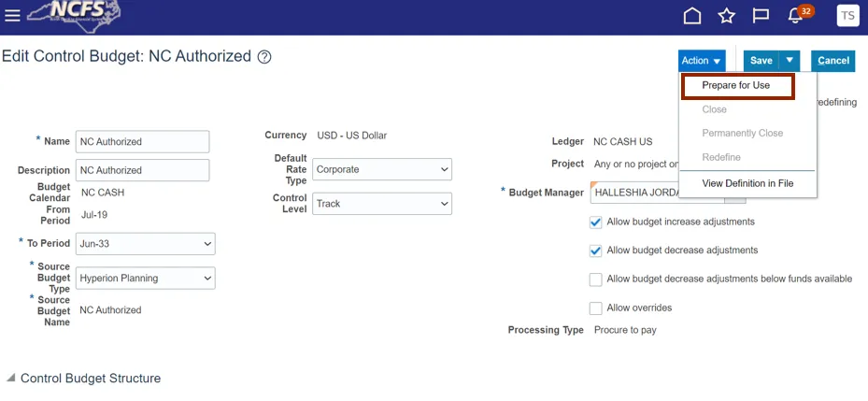This screenshot has width=868, height=401.
Task: Open the hamburger navigation menu
Action: click(x=12, y=16)
